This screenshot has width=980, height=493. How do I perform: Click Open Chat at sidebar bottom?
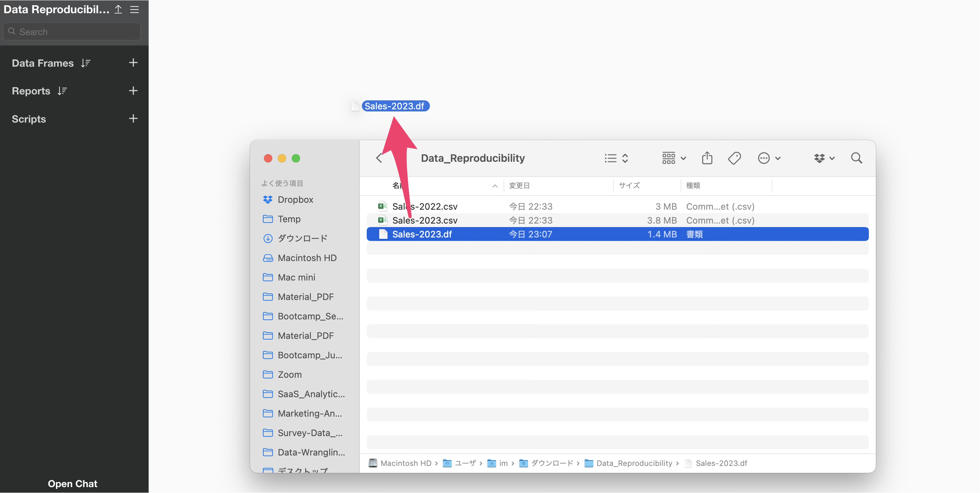pyautogui.click(x=72, y=484)
